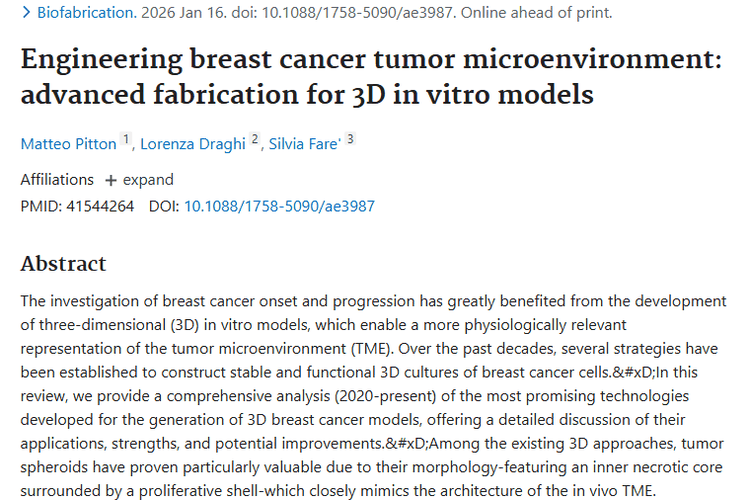Open author Matteo Pitton's link
Image resolution: width=750 pixels, height=500 pixels.
69,144
